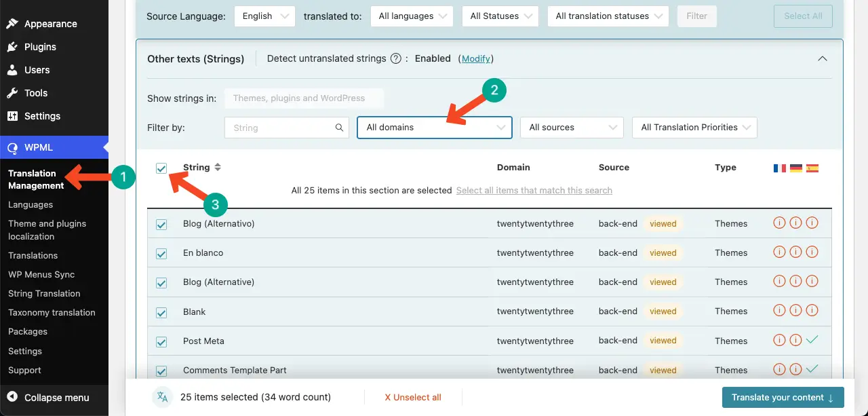Image resolution: width=868 pixels, height=416 pixels.
Task: Open WP Menus Sync submenu item
Action: pyautogui.click(x=41, y=274)
